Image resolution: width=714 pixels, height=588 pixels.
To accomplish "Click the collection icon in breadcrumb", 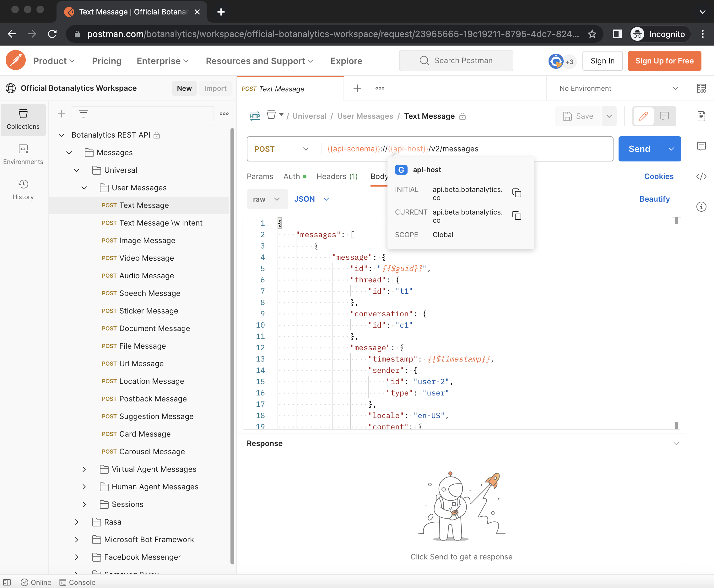I will coord(271,114).
